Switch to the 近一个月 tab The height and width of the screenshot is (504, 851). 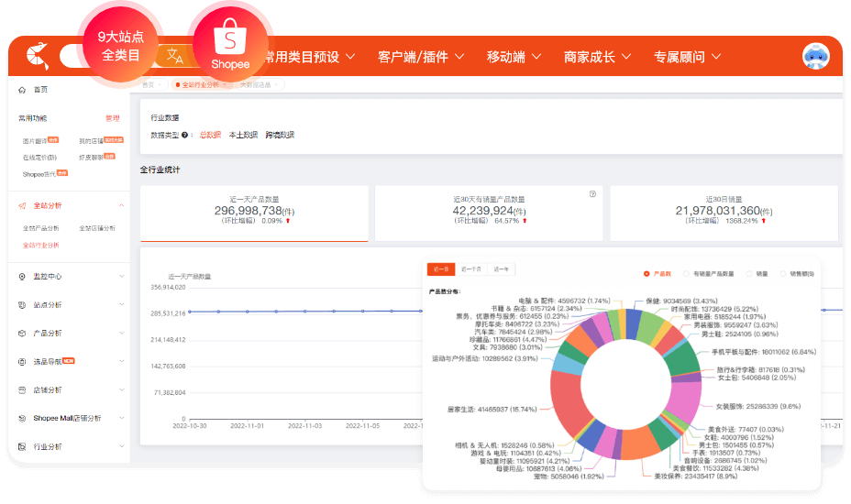pyautogui.click(x=471, y=269)
